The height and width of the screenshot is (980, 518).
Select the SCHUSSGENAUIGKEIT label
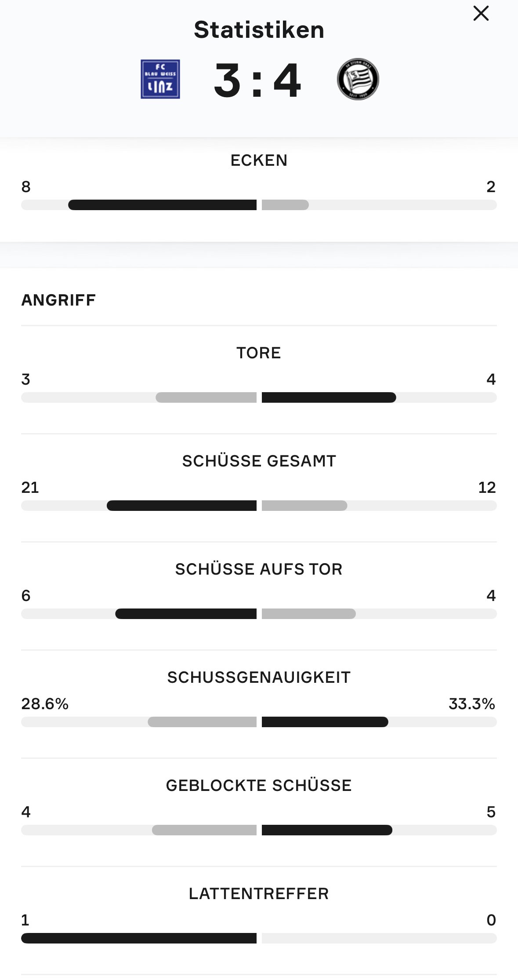click(x=259, y=678)
